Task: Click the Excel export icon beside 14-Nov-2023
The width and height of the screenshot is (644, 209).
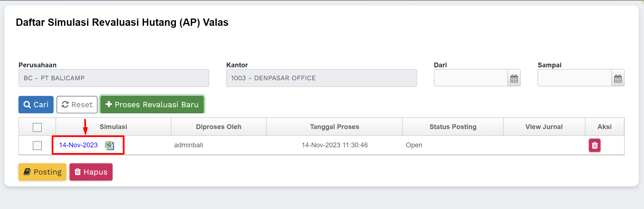Action: pos(109,145)
